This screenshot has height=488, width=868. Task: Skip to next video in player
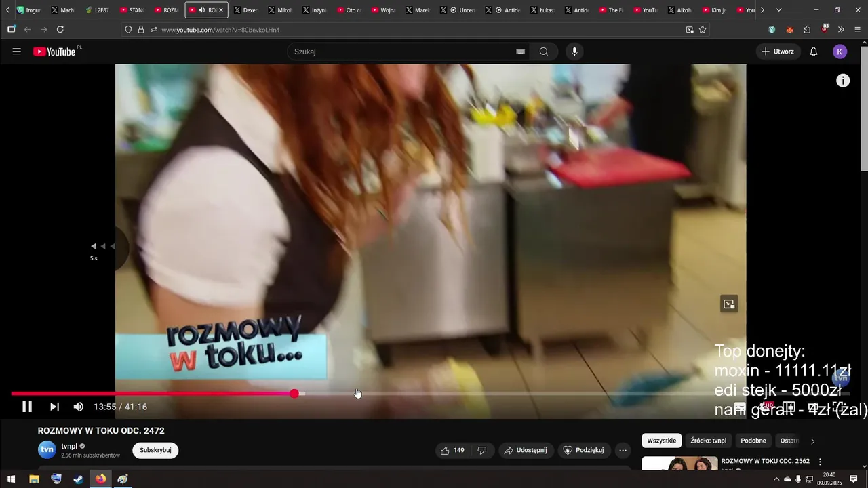54,407
